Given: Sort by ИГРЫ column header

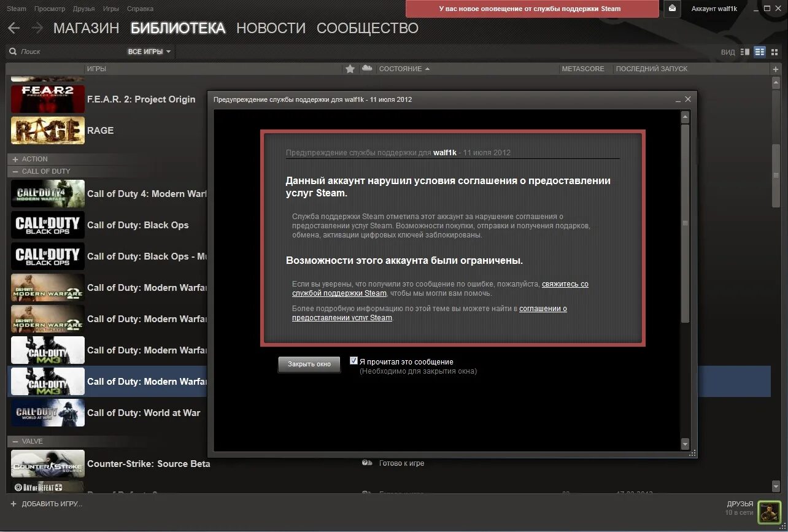Looking at the screenshot, I should [x=96, y=69].
